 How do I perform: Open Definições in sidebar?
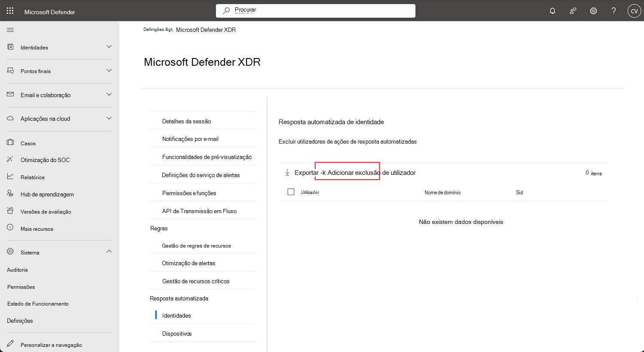20,321
